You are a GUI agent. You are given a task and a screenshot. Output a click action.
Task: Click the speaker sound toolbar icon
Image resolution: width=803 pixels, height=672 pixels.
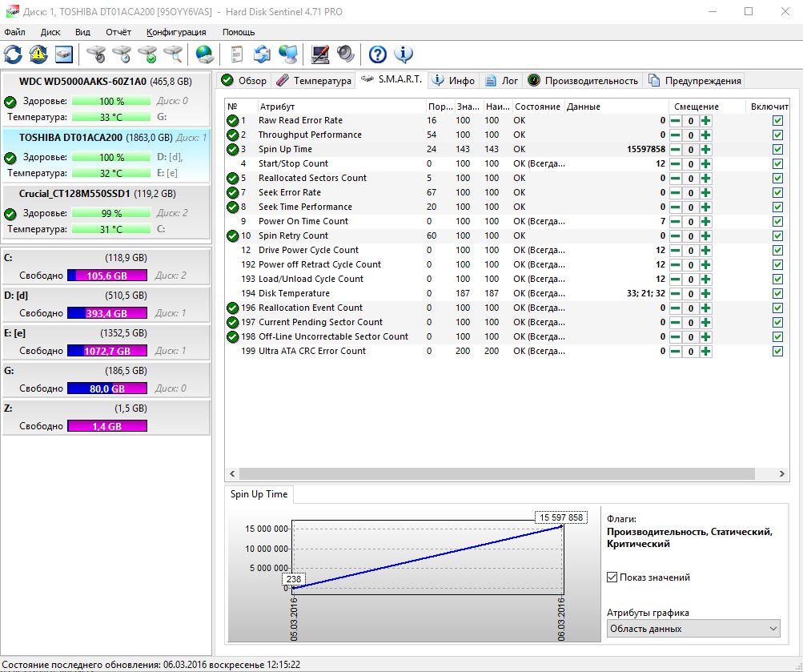tap(345, 54)
